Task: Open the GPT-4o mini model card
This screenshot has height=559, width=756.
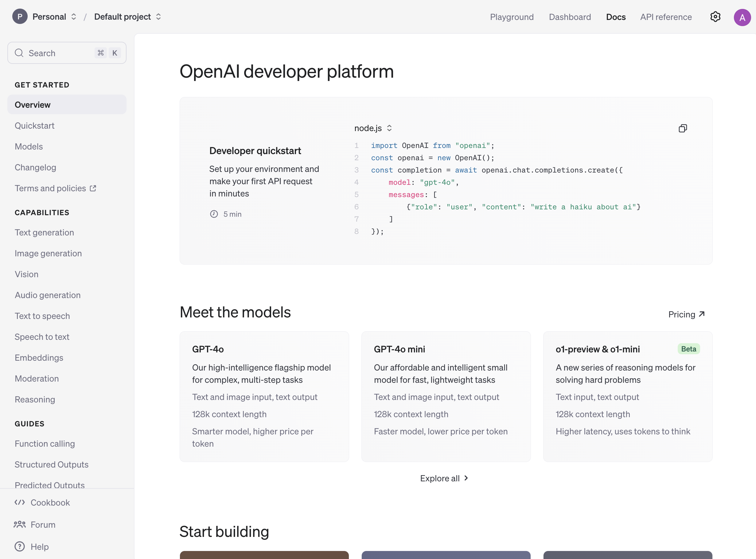Action: (x=446, y=396)
